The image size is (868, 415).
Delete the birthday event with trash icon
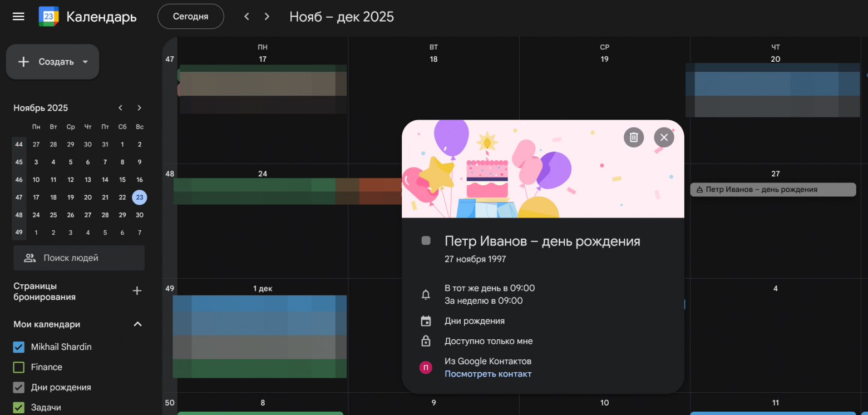pyautogui.click(x=633, y=137)
